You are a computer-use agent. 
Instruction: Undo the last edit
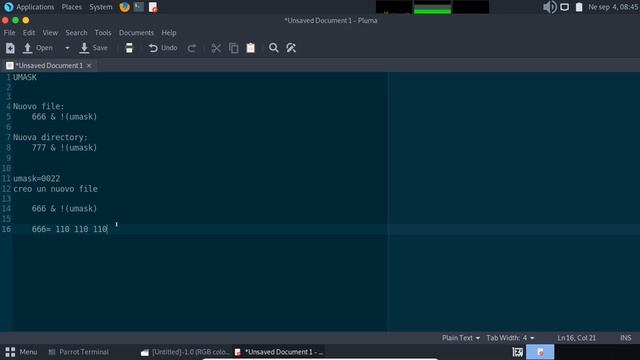tap(163, 48)
